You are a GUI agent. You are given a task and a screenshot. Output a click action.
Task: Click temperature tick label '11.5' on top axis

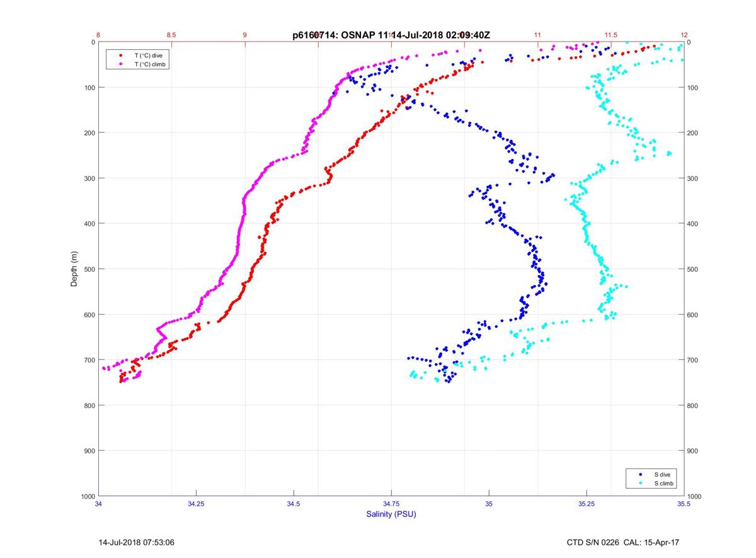point(611,35)
